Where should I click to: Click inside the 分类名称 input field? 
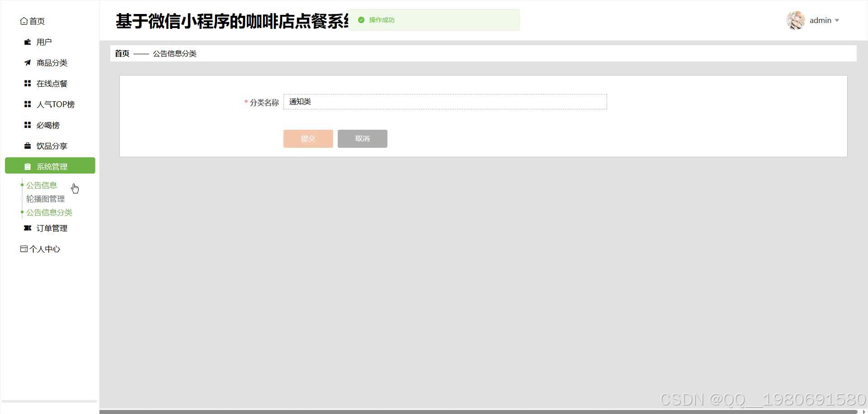coord(444,102)
